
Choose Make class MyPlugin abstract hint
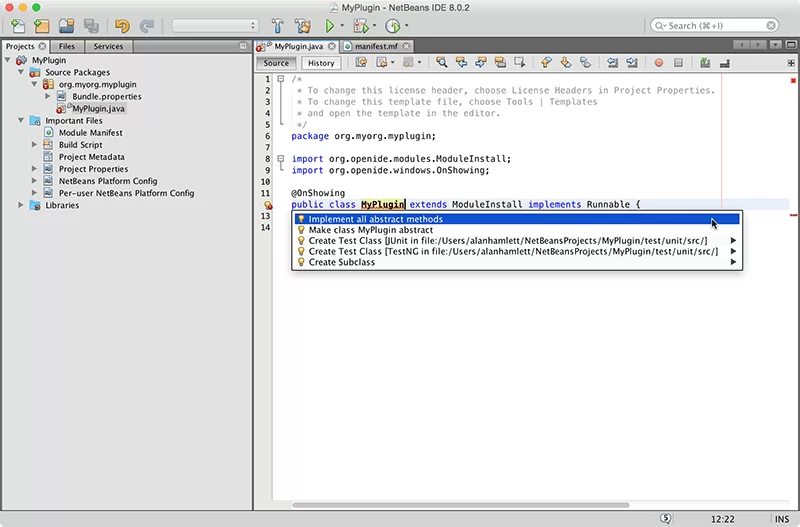click(x=517, y=230)
